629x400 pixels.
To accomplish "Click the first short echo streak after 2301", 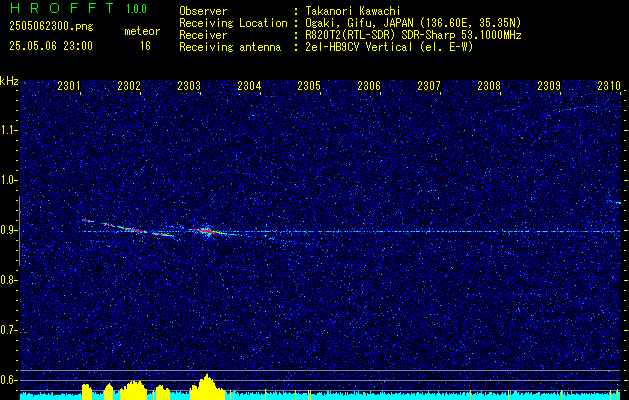I will pos(87,220).
